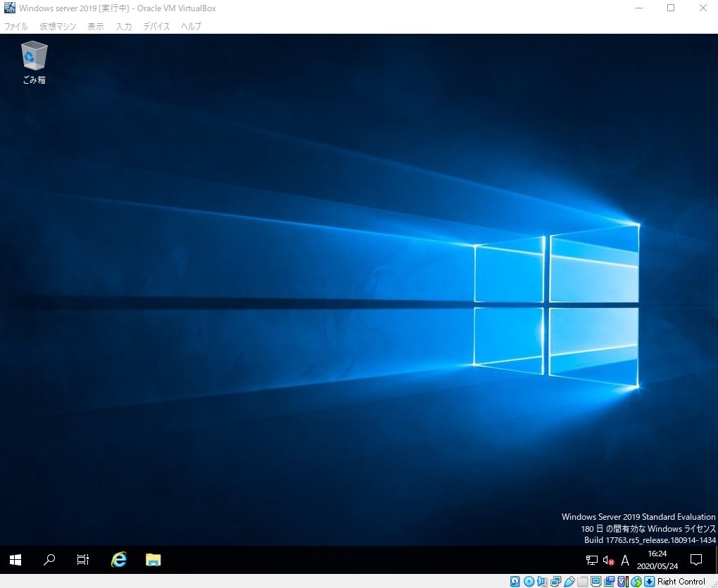718x588 pixels.
Task: Open the network status tray icon
Action: 591,560
